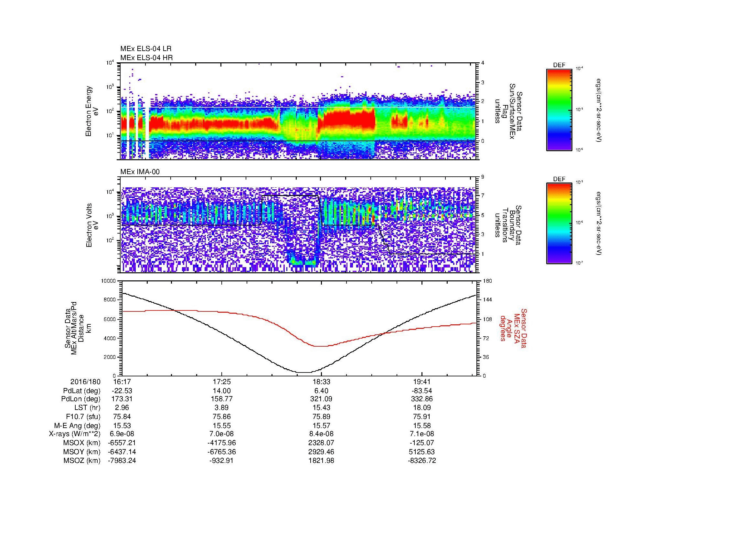
Task: Click the M-E Ang value '15.58'
Action: (x=422, y=425)
